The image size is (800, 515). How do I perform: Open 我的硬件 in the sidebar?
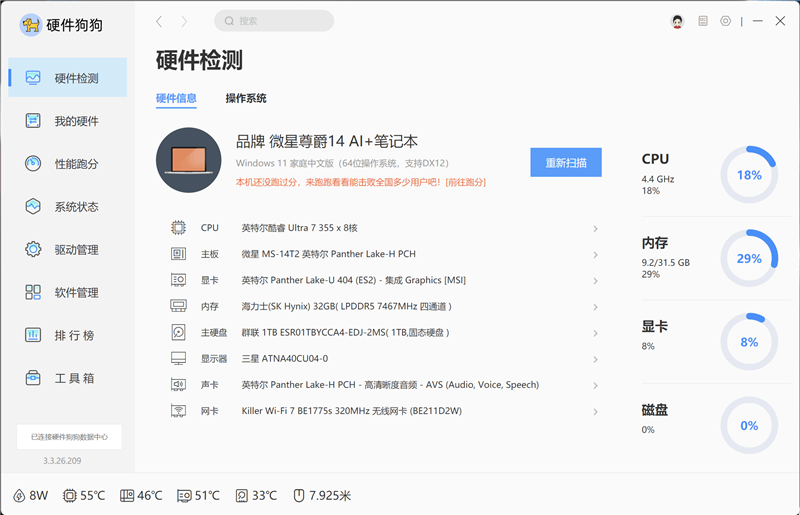pos(67,121)
